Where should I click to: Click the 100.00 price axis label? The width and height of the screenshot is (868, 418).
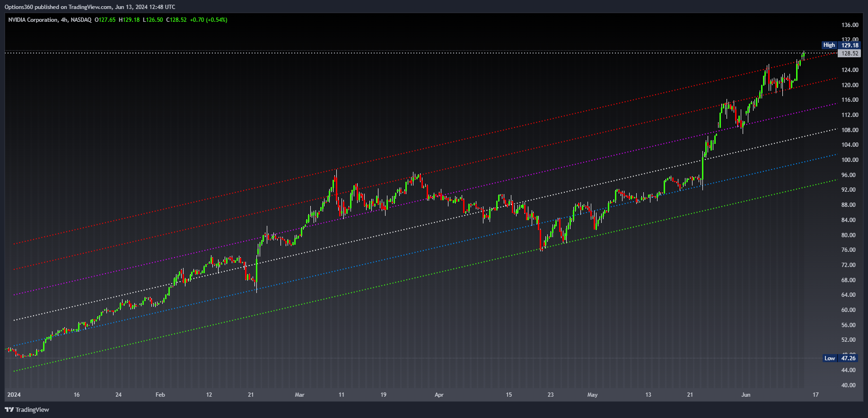tap(850, 160)
